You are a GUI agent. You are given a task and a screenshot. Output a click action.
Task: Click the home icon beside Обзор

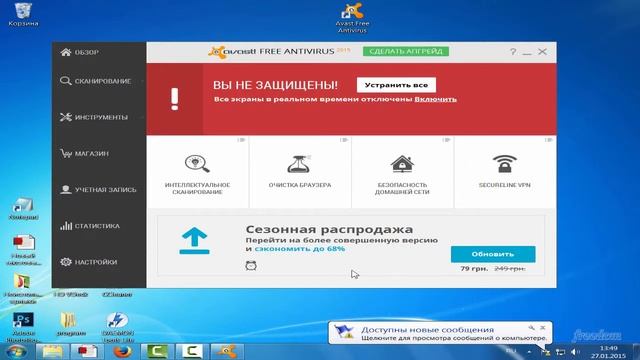[x=66, y=52]
